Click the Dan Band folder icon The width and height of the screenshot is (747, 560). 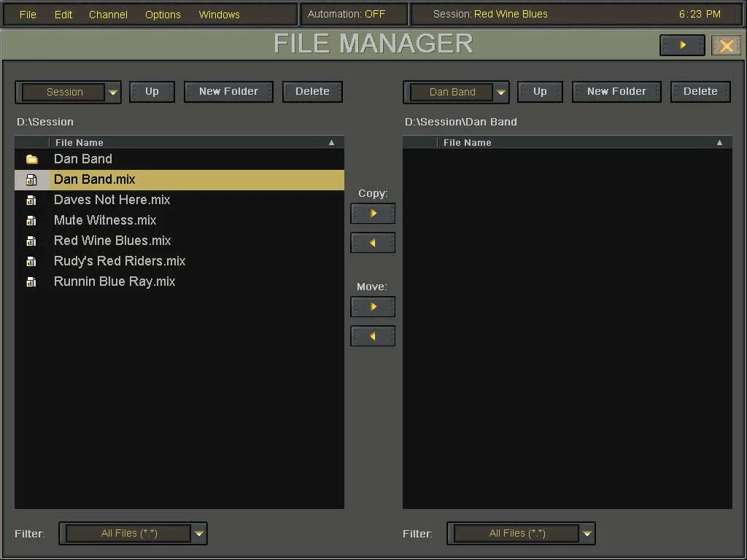32,159
